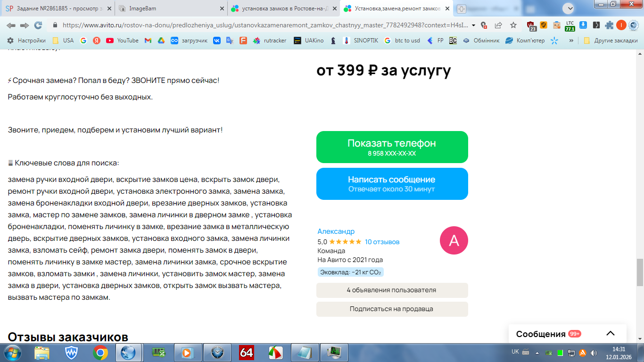Open the extensions puzzle piece icon

pyautogui.click(x=609, y=25)
